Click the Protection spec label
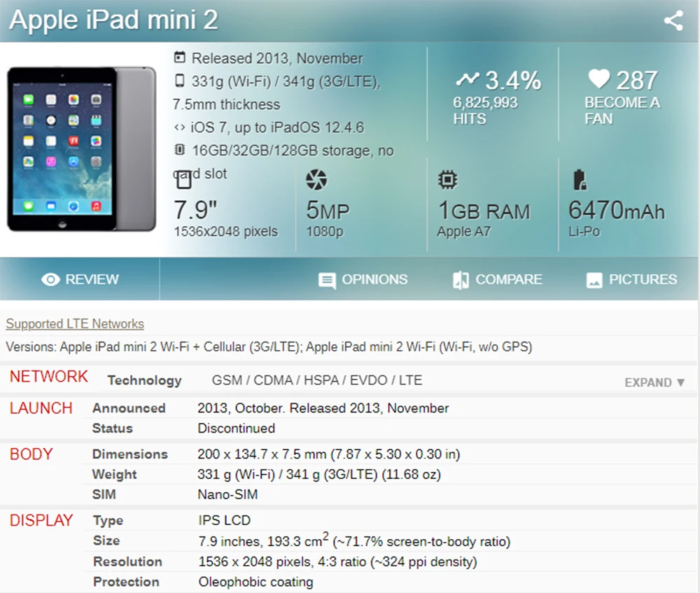The image size is (700, 593). 126,581
